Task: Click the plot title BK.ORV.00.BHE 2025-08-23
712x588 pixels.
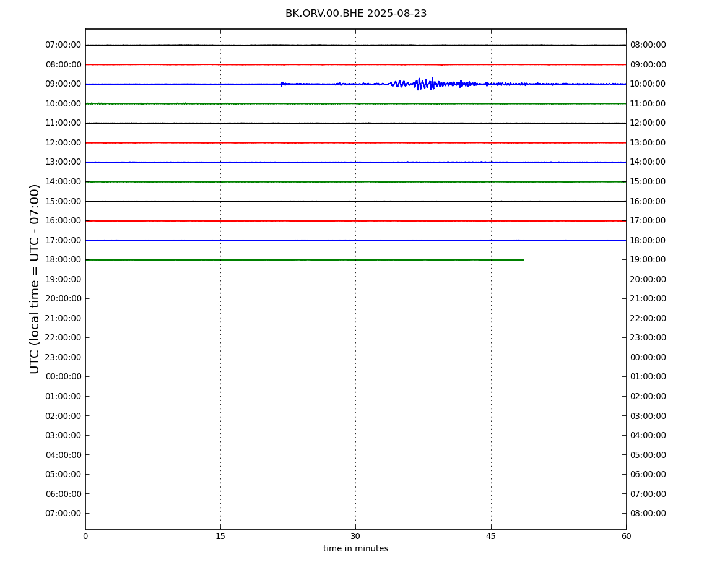Action: [356, 14]
